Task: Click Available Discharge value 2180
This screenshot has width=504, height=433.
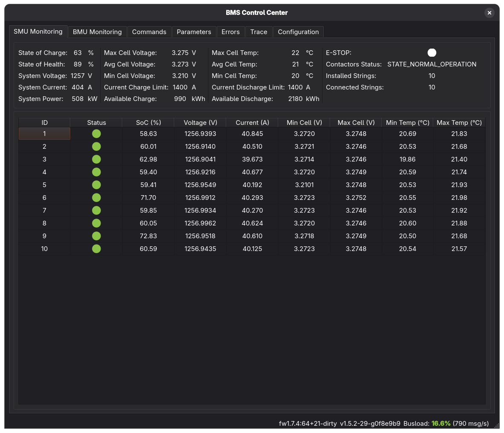Action: [295, 99]
